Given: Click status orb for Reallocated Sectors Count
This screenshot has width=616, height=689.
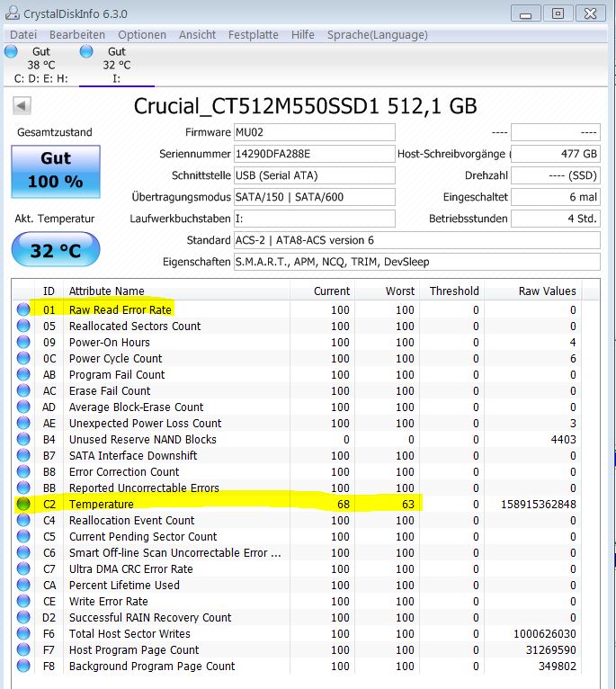Looking at the screenshot, I should coord(23,326).
